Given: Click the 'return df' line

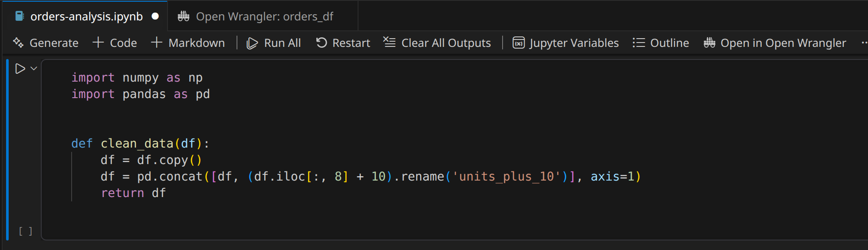Looking at the screenshot, I should click(x=133, y=193).
